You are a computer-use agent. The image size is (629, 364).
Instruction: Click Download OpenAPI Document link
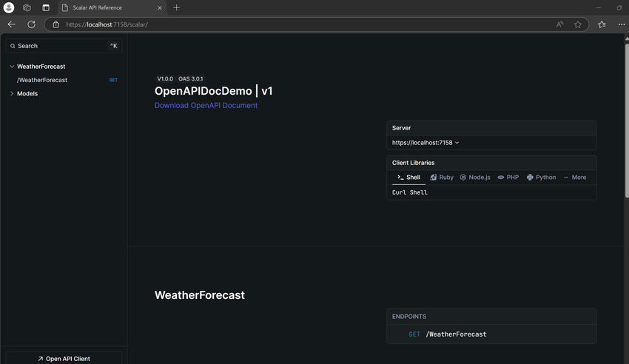[206, 106]
